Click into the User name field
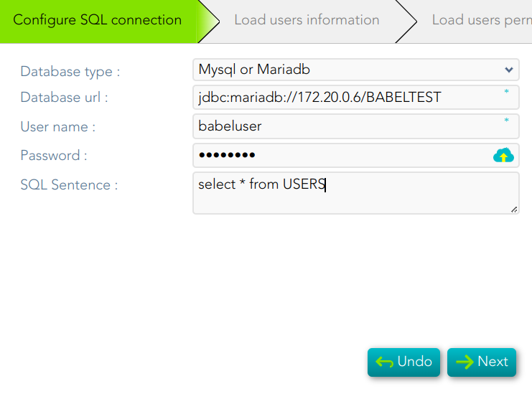 [x=356, y=126]
